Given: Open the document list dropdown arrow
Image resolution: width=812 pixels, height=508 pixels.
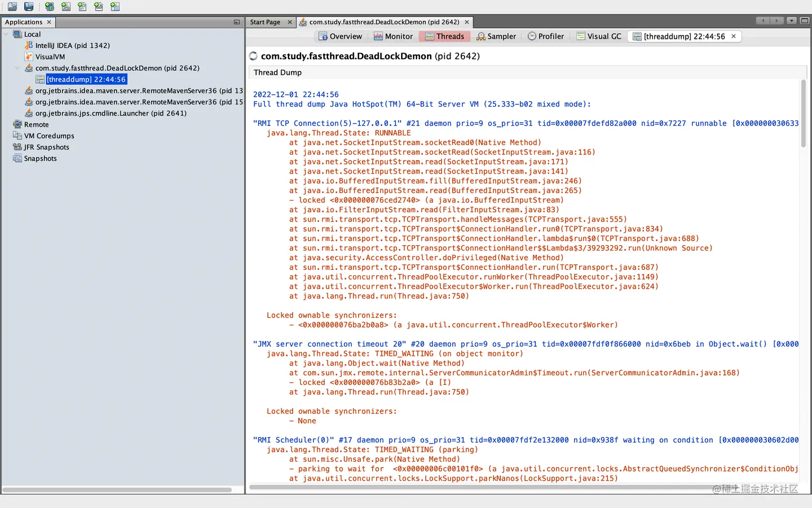Looking at the screenshot, I should pyautogui.click(x=791, y=21).
